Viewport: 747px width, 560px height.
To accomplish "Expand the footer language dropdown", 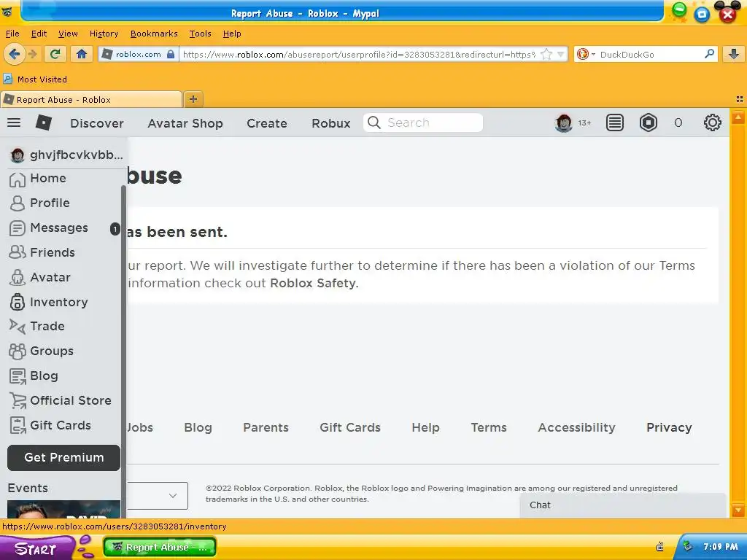I will 158,496.
